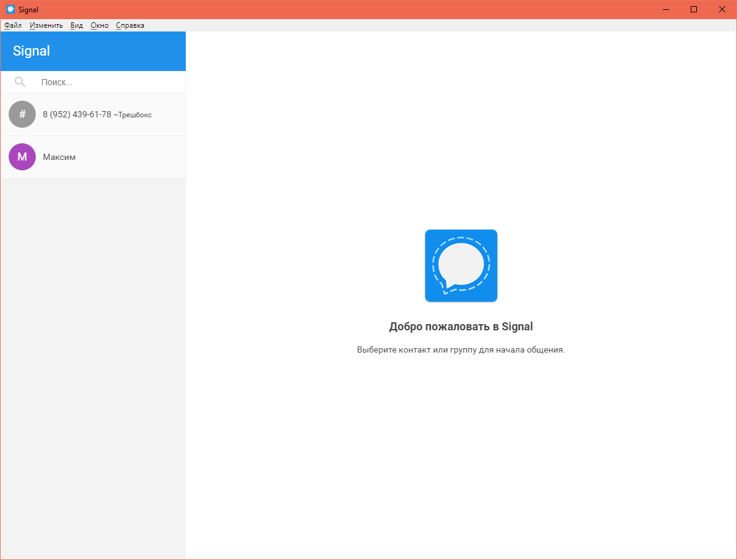Screen dimensions: 737x560
Task: Click the gray # contact avatar
Action: (22, 114)
